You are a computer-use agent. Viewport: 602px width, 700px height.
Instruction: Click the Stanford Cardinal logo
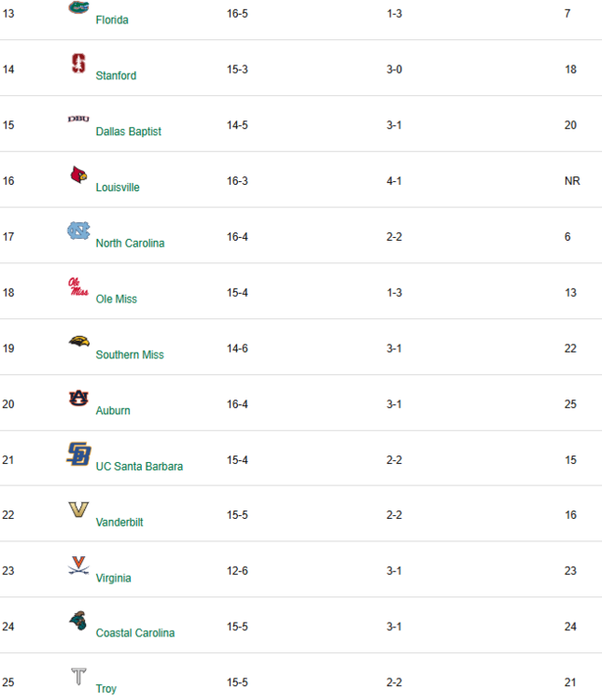[78, 63]
